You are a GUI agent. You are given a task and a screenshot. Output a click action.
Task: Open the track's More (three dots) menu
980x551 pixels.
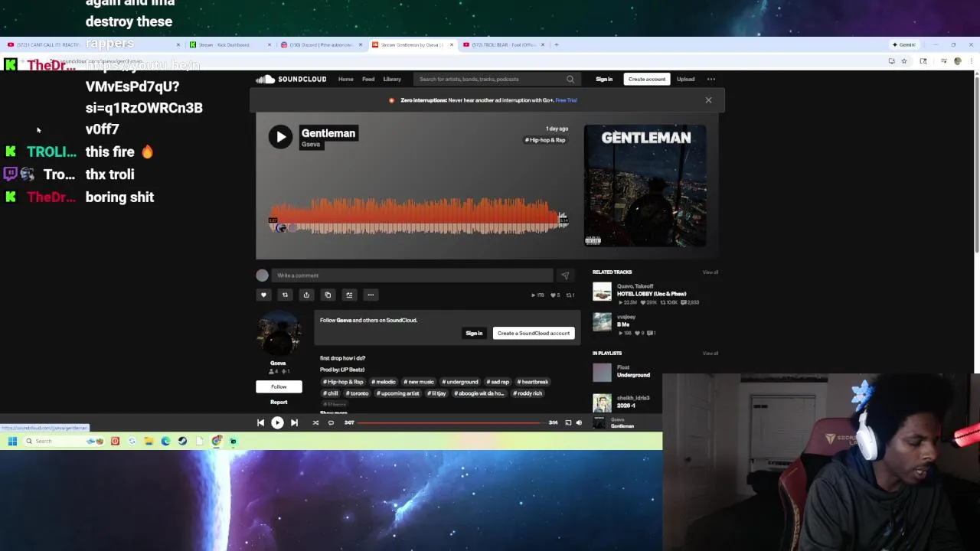click(x=371, y=295)
